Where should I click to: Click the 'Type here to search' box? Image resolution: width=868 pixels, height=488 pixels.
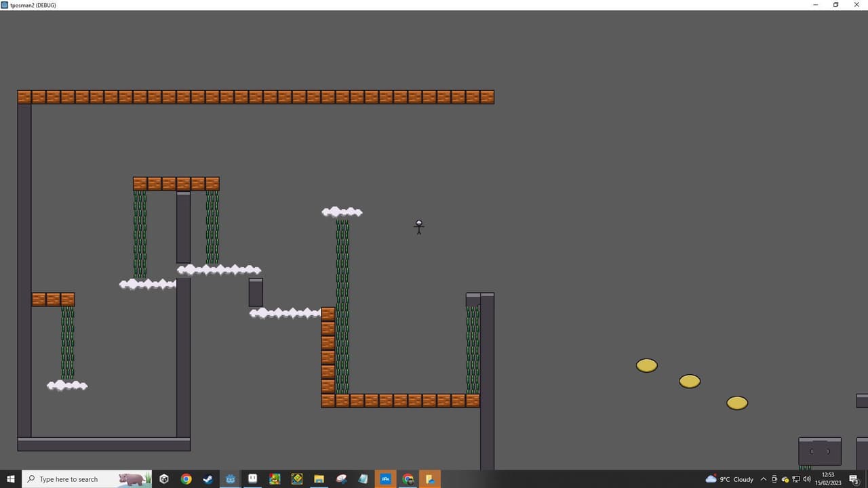pos(87,479)
